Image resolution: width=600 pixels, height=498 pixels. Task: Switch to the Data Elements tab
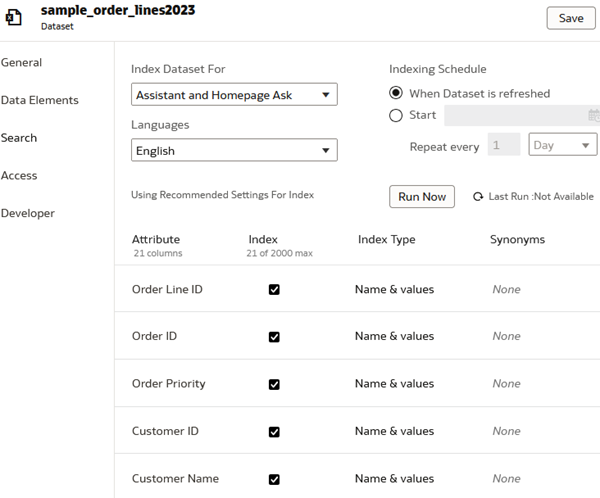point(40,100)
